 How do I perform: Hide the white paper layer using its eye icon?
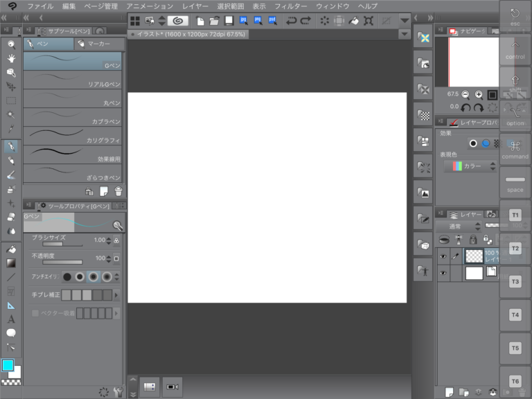(443, 274)
